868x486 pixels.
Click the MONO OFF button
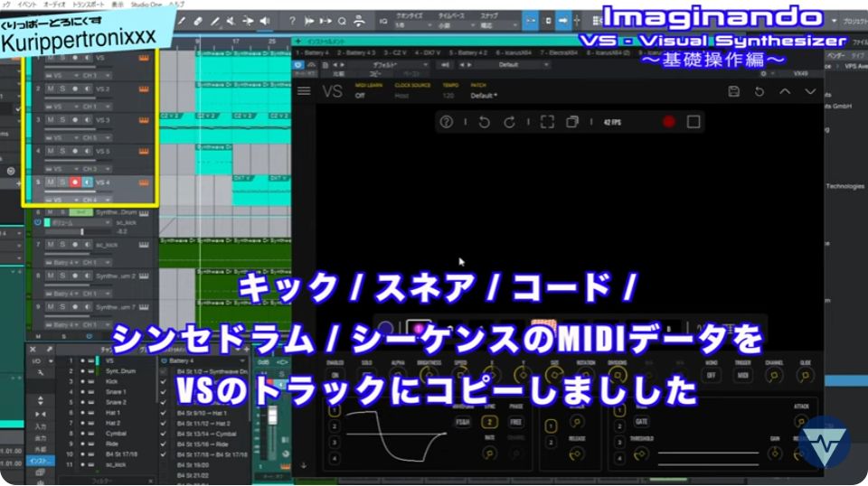712,376
